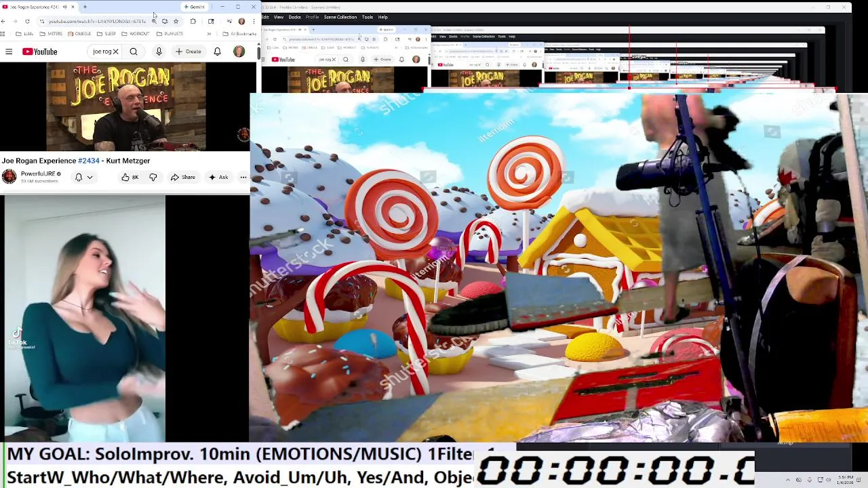The image size is (868, 488).
Task: Open the PLAYLISTS bookmark folder
Action: [x=170, y=33]
